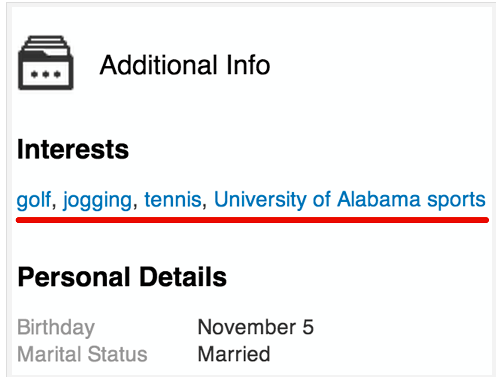Screen dimensions: 496x377
Task: Click the red underline beneath the interests
Action: [x=252, y=220]
